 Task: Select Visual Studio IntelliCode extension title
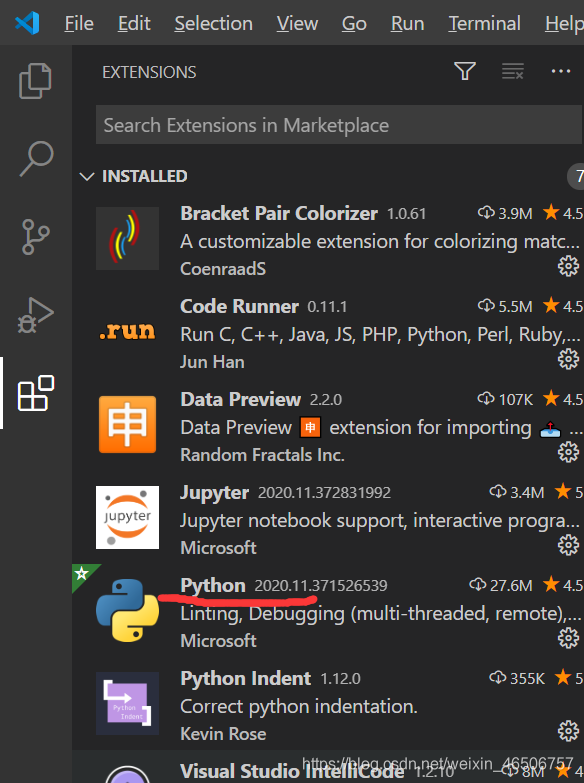tap(292, 772)
